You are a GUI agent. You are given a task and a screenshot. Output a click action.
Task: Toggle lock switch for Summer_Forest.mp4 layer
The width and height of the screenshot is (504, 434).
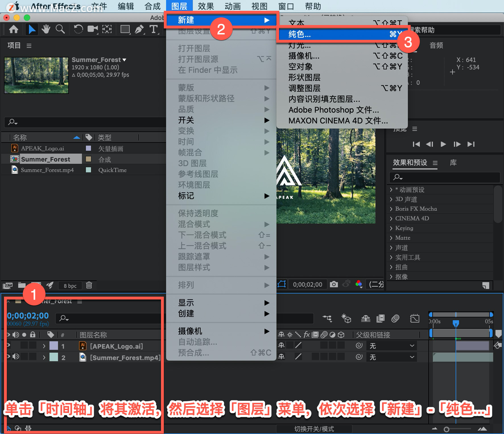pyautogui.click(x=33, y=357)
